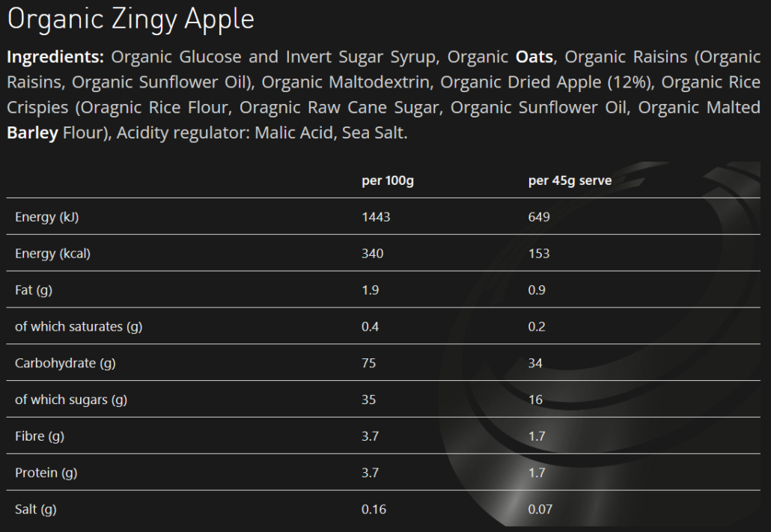Screen dimensions: 771x532
Task: Click the per 45g serve column header
Action: 570,180
